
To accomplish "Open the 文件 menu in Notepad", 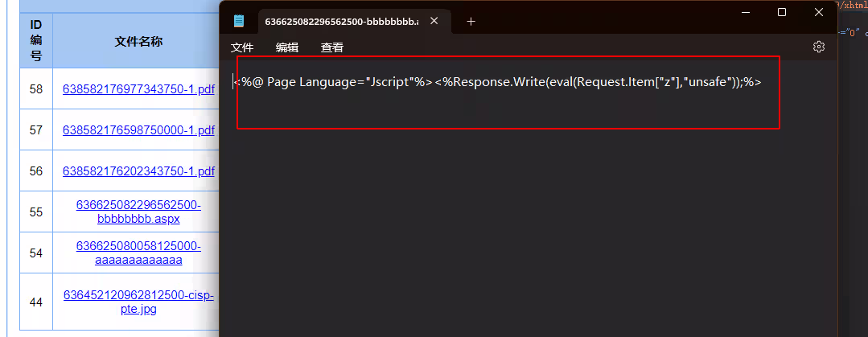I will [242, 47].
